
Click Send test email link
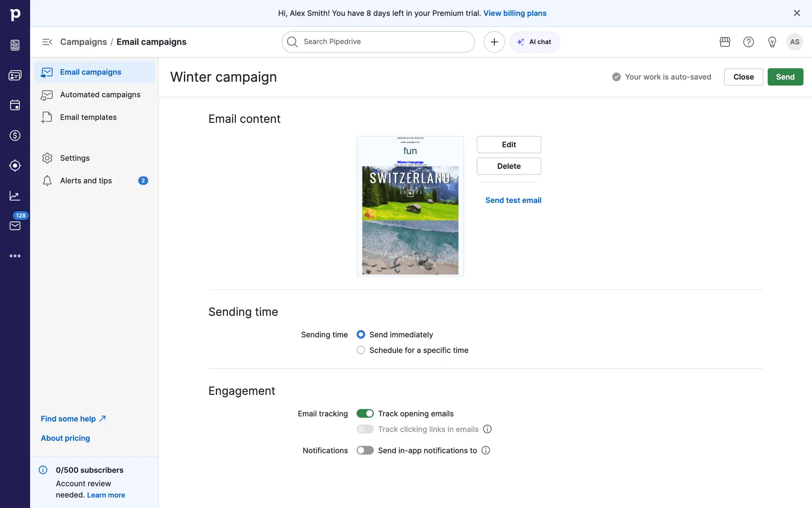pyautogui.click(x=513, y=200)
